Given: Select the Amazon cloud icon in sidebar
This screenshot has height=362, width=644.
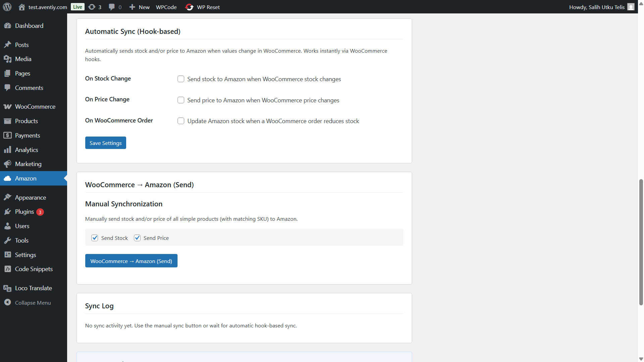Looking at the screenshot, I should 7,178.
